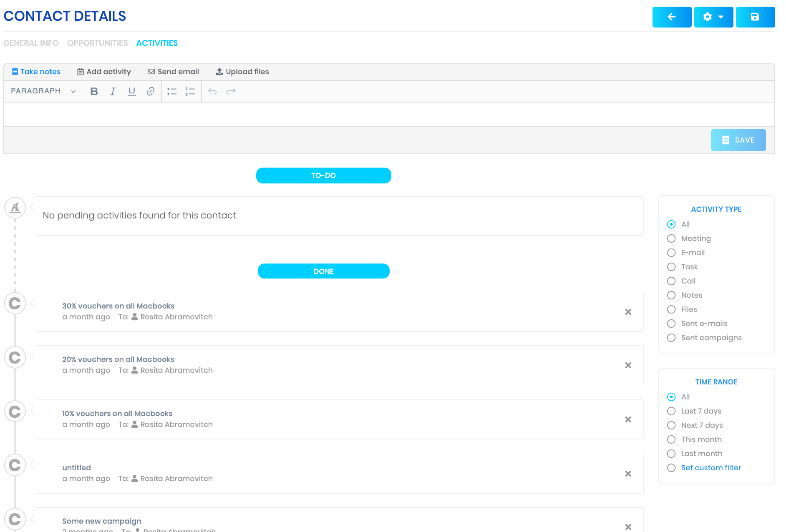This screenshot has height=532, width=786.
Task: Open the Send email composer
Action: [x=173, y=71]
